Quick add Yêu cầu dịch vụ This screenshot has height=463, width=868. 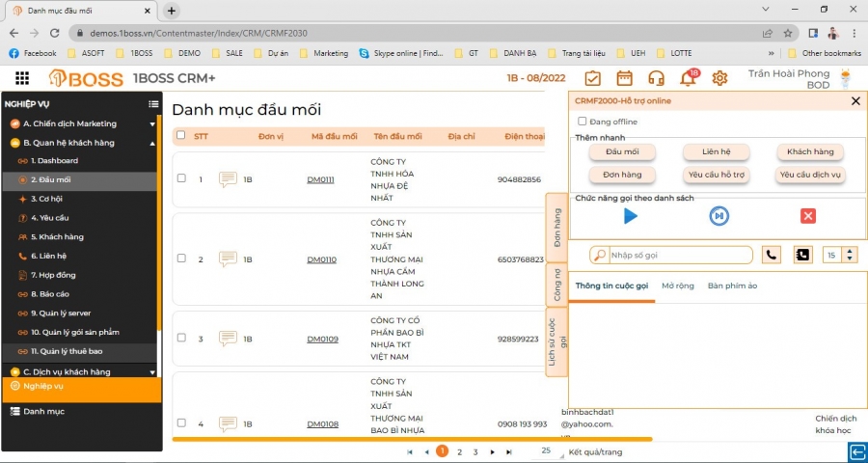click(x=810, y=175)
